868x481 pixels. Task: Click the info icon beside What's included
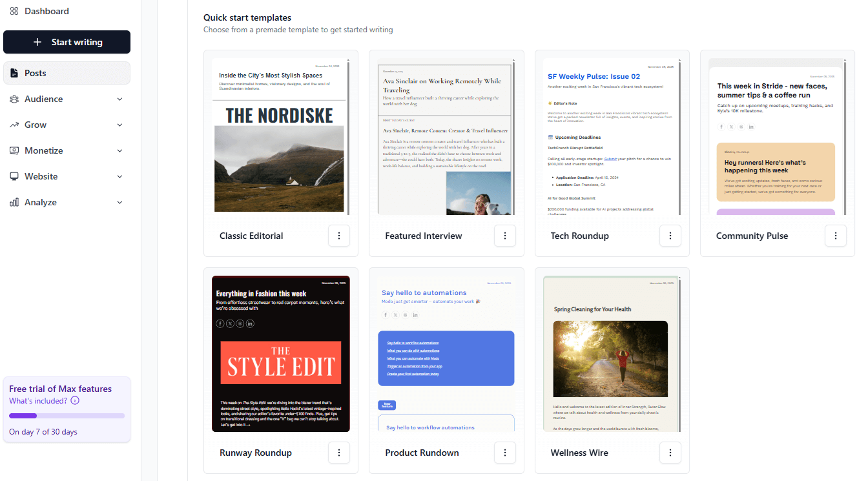coord(75,401)
